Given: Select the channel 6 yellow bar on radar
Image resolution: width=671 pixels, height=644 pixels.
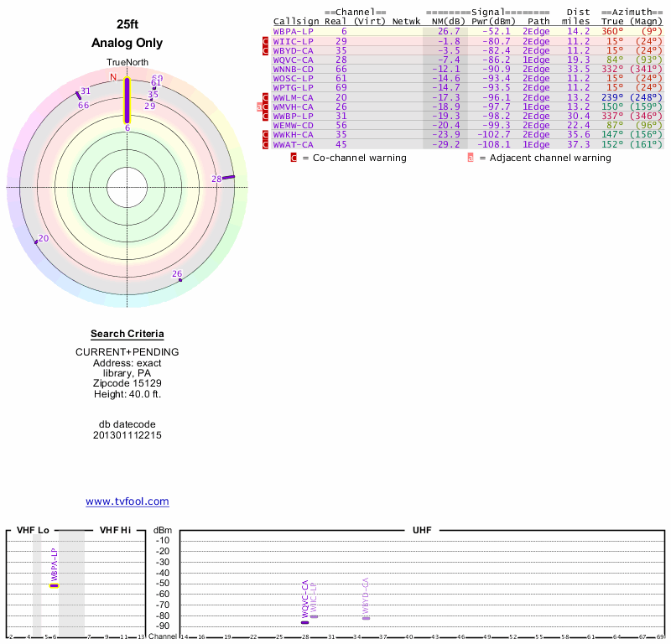Looking at the screenshot, I should tap(127, 101).
